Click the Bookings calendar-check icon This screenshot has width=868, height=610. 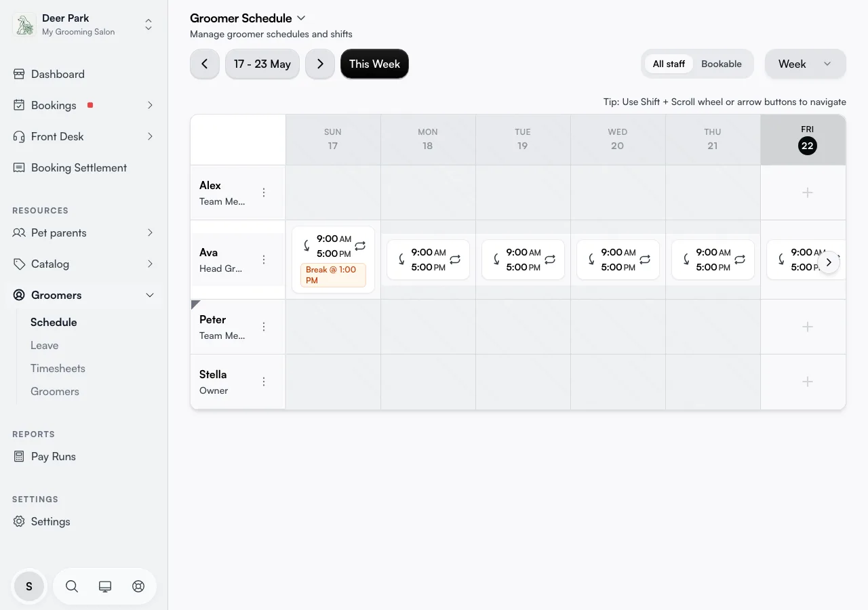(19, 106)
